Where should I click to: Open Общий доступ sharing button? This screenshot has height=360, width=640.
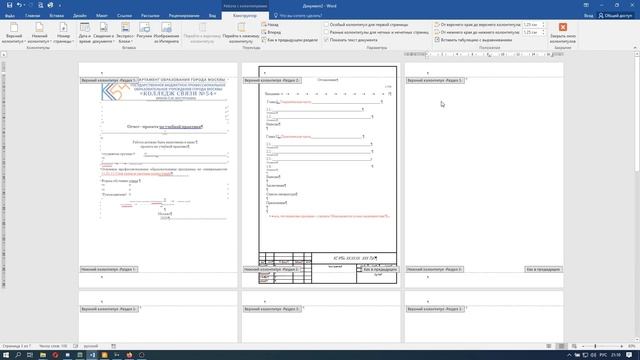[615, 16]
